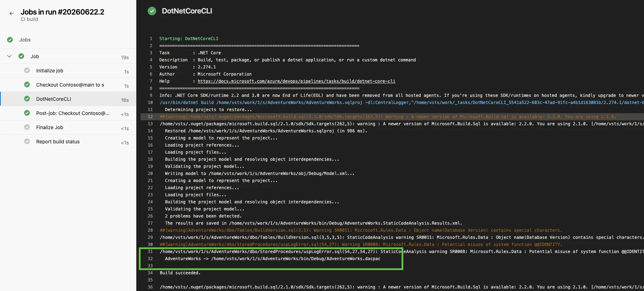Click the SR0008 warning on line 30
The image size is (644, 291).
tap(361, 245)
